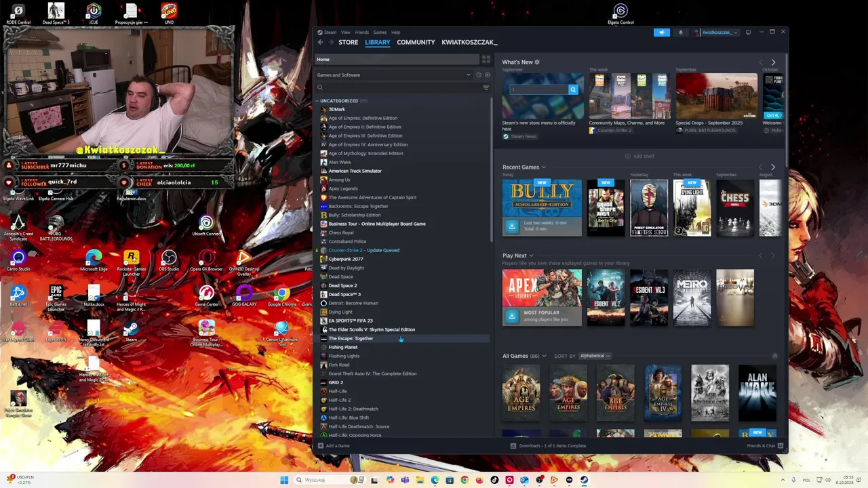
Task: Click Steam icon in taskbar
Action: click(584, 480)
